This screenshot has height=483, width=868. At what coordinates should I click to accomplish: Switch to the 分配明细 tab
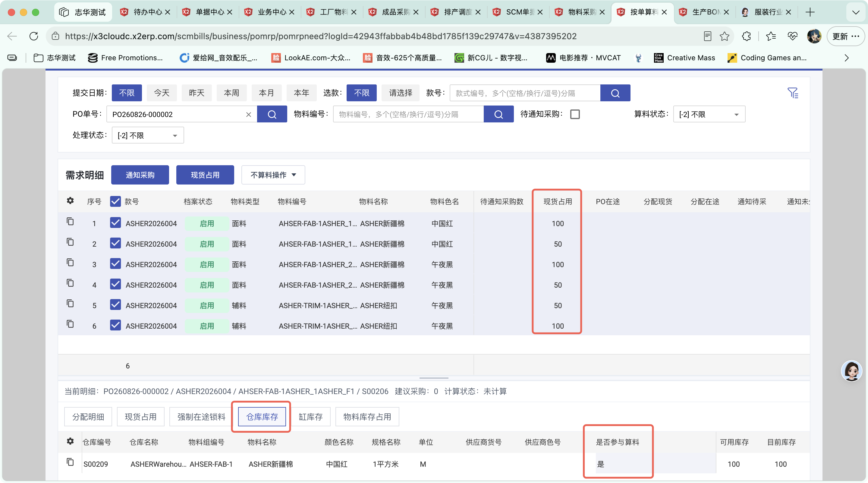[x=88, y=417]
